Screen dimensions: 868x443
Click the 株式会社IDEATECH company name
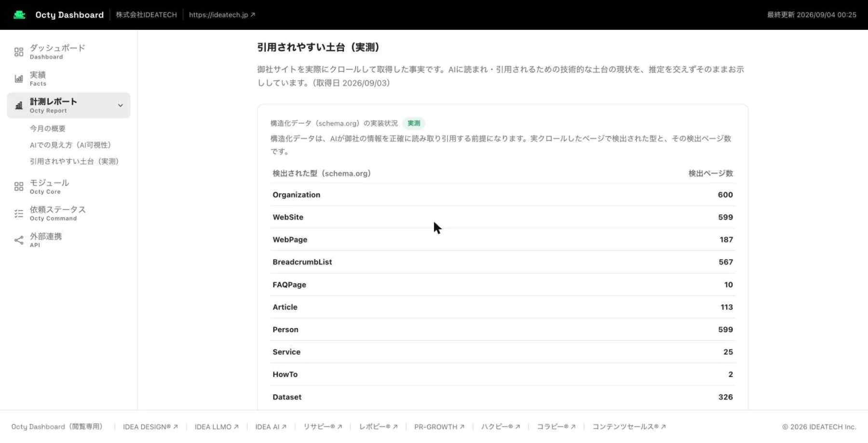coord(146,15)
